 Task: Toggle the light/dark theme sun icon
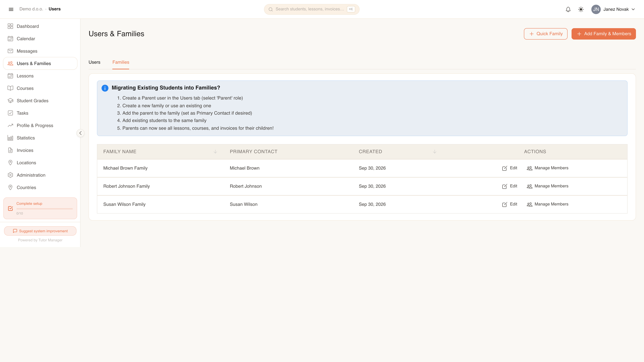click(x=581, y=9)
